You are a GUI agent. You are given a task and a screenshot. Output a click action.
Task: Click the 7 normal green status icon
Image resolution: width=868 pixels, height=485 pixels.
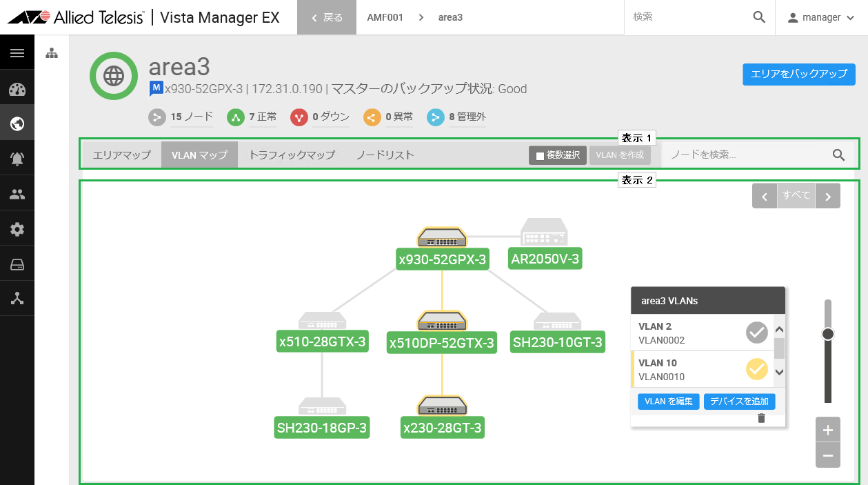click(x=236, y=117)
